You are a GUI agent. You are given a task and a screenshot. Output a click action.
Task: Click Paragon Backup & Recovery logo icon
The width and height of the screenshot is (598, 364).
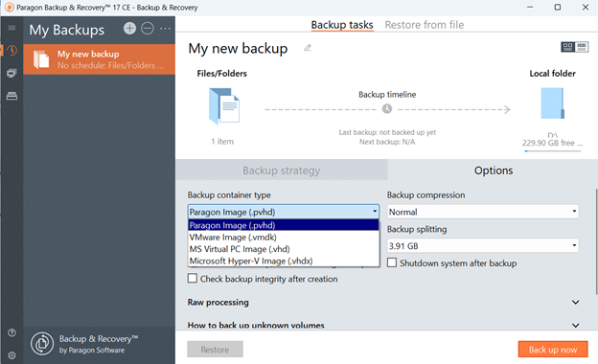click(42, 344)
